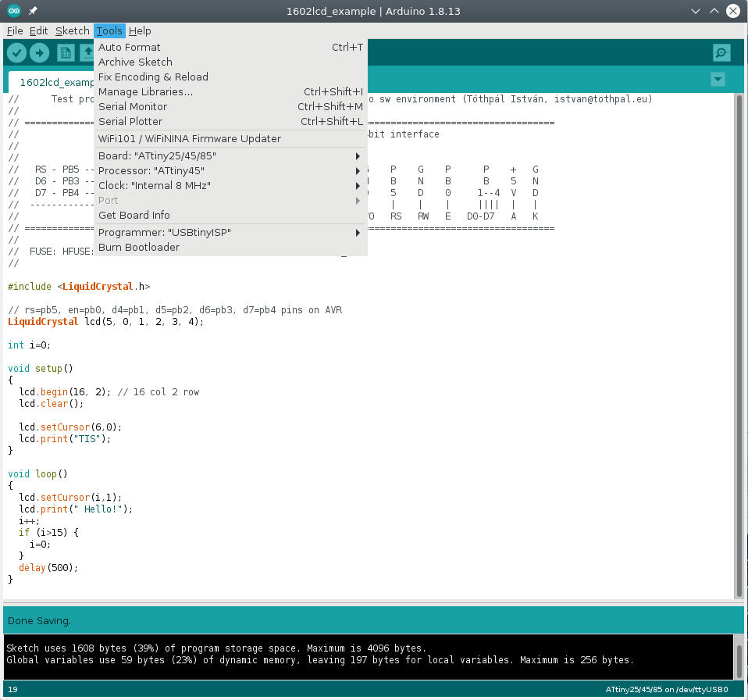Expand the Processor submenu arrow

(358, 171)
